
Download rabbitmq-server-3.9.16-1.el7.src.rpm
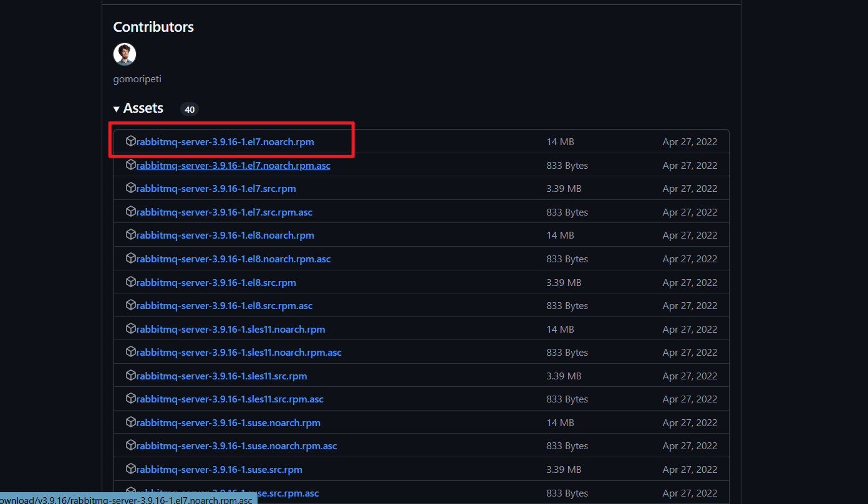pos(216,189)
